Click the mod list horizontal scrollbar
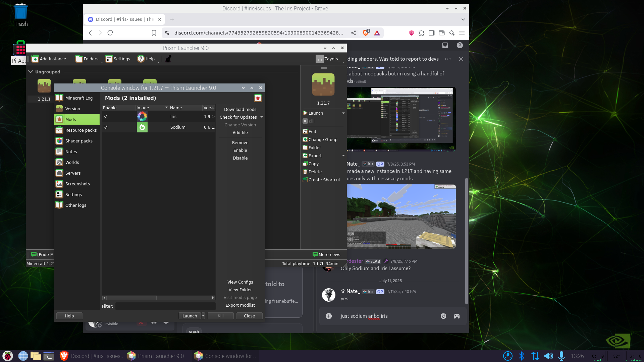The height and width of the screenshot is (362, 644). point(131,298)
